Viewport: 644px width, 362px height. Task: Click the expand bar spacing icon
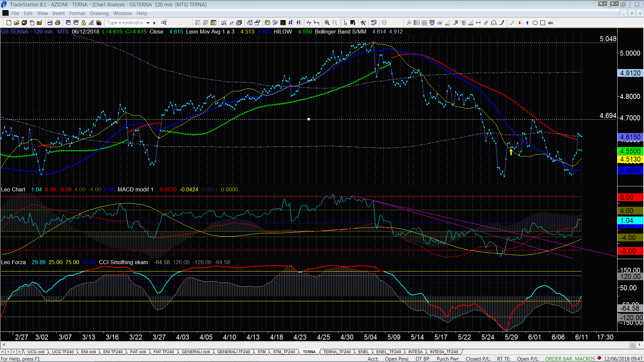317,23
